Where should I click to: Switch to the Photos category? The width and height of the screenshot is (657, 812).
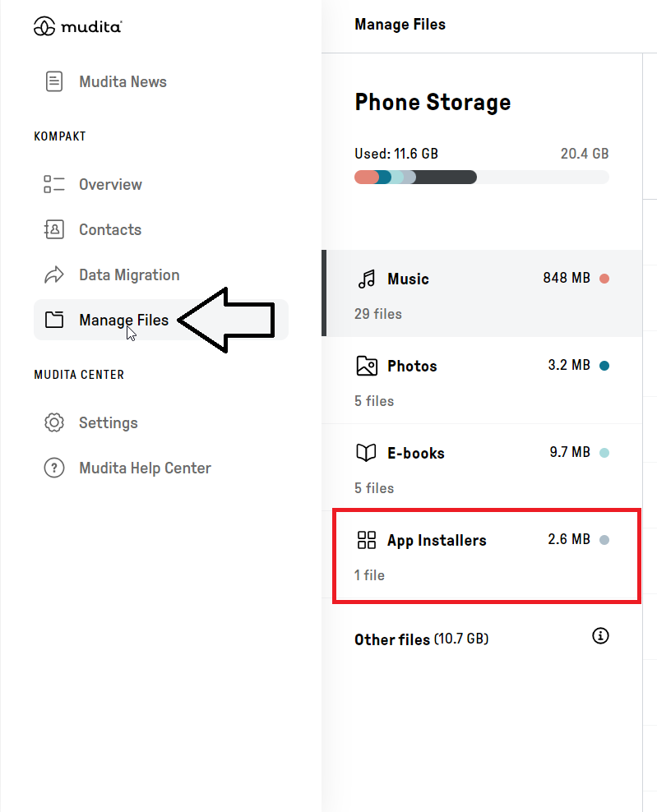pyautogui.click(x=482, y=381)
